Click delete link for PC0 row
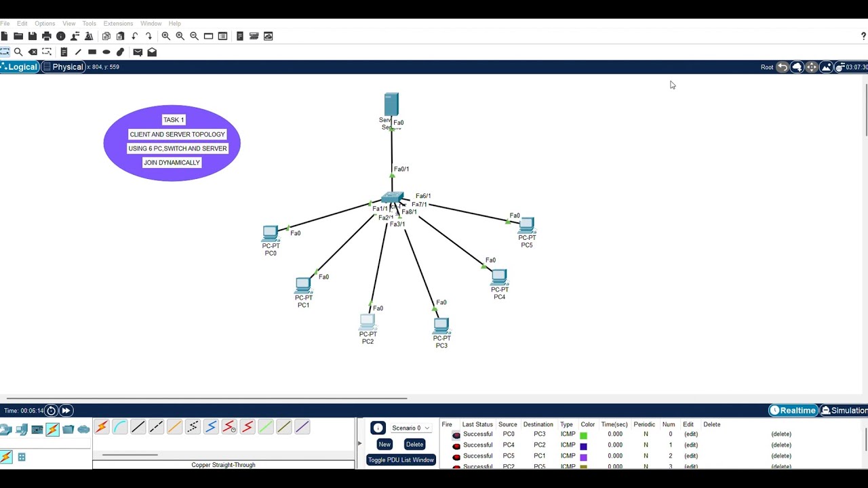This screenshot has width=868, height=488. pyautogui.click(x=781, y=434)
